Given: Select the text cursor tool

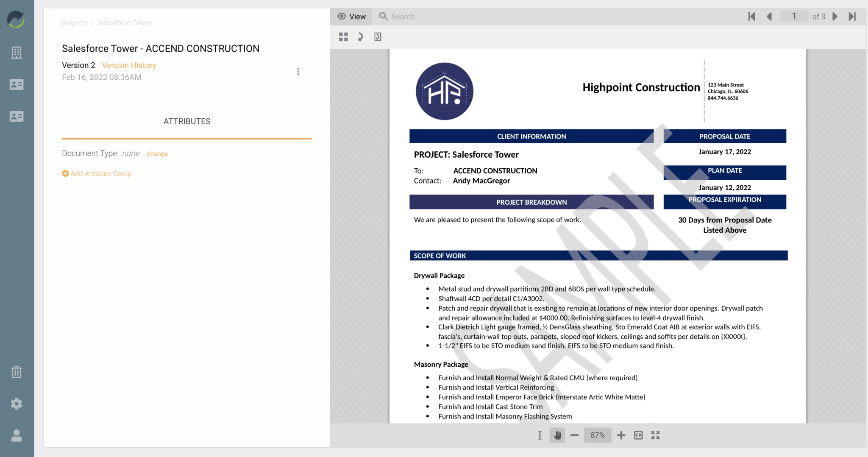Looking at the screenshot, I should [x=540, y=435].
